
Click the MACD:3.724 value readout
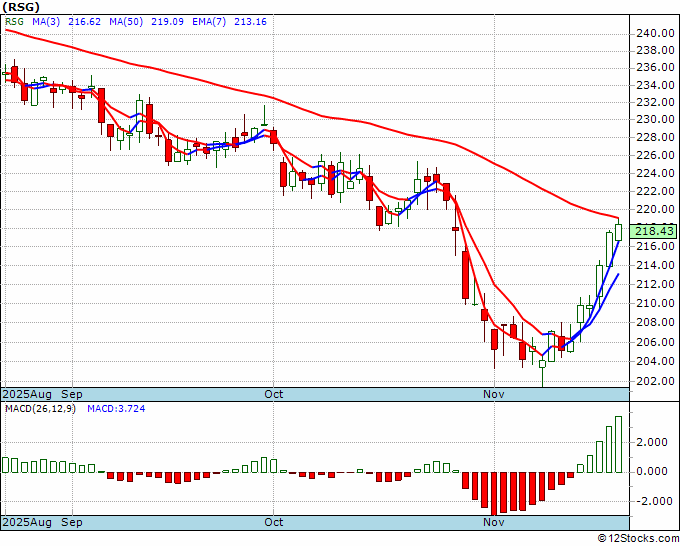click(x=116, y=409)
